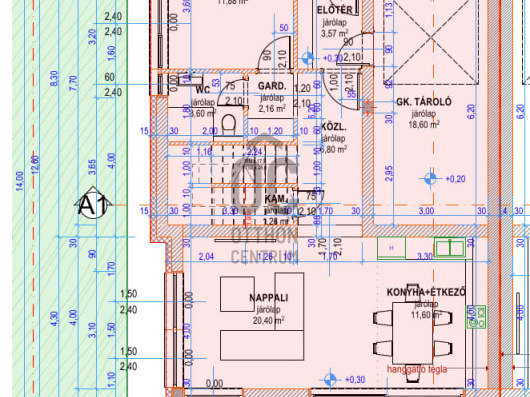Click the 8,30 vertical dimension
This screenshot has width=530, height=397.
[x=54, y=78]
